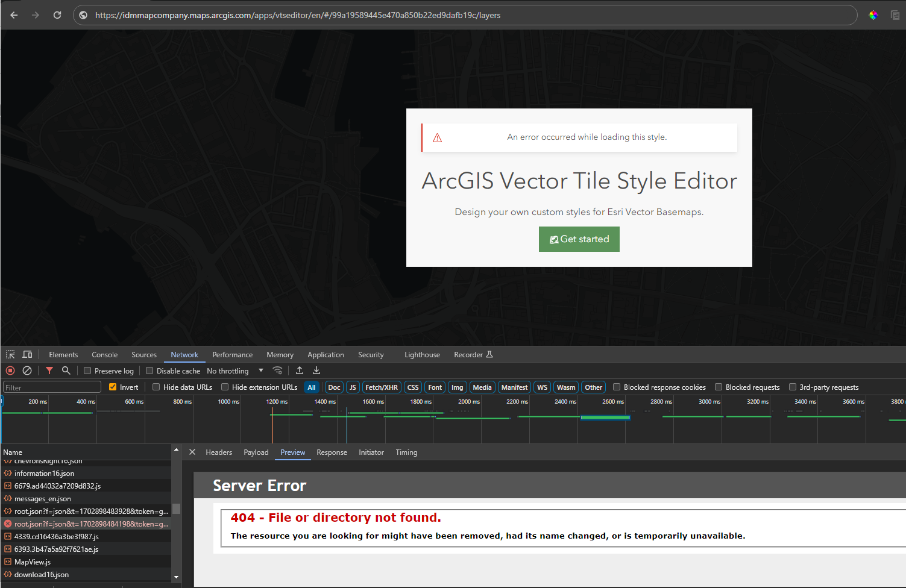View the Response tab
Image resolution: width=906 pixels, height=588 pixels.
point(332,452)
